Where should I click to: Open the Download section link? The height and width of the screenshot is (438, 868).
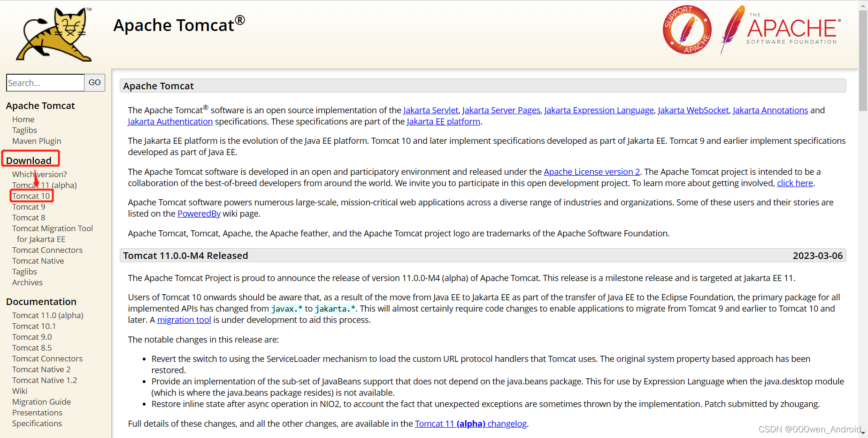pos(29,160)
